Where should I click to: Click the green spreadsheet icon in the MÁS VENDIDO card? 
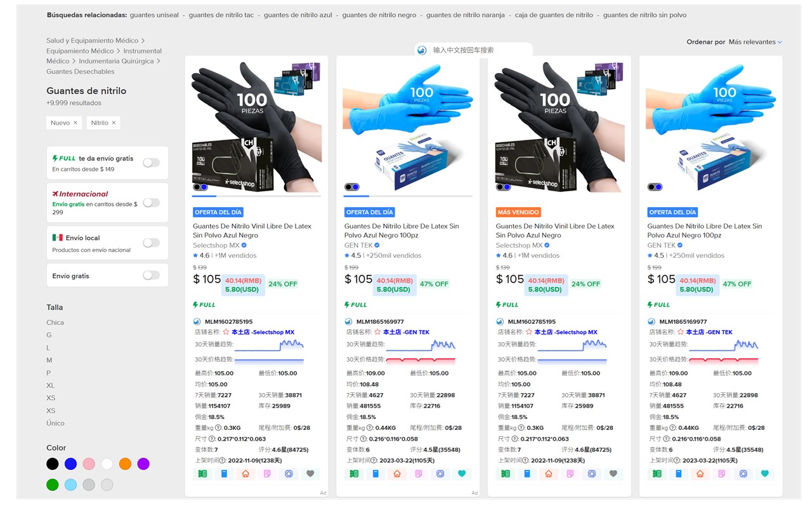pyautogui.click(x=506, y=474)
